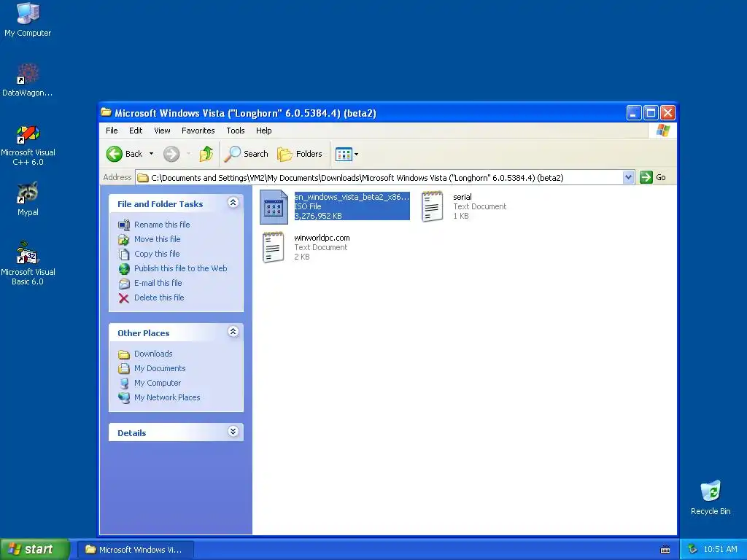Open the Edit menu
Screen dimensions: 747x560
[x=135, y=131]
